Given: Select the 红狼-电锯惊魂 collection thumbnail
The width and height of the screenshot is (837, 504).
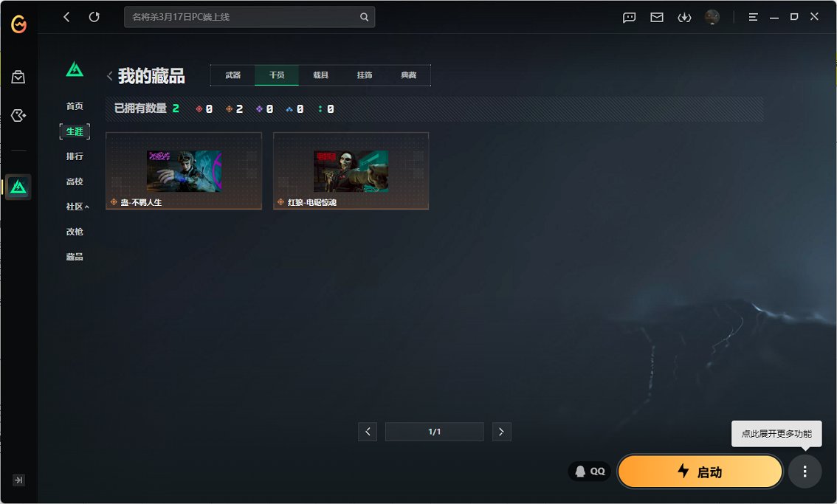Looking at the screenshot, I should 351,170.
